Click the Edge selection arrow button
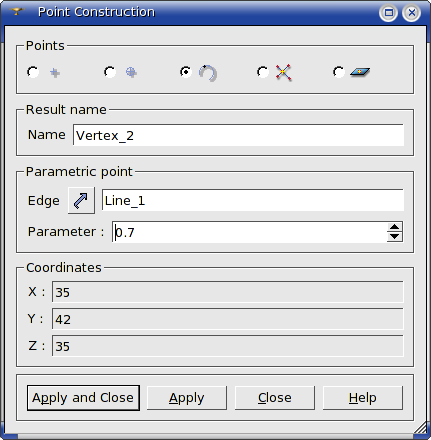Image resolution: width=431 pixels, height=440 pixels. click(81, 200)
